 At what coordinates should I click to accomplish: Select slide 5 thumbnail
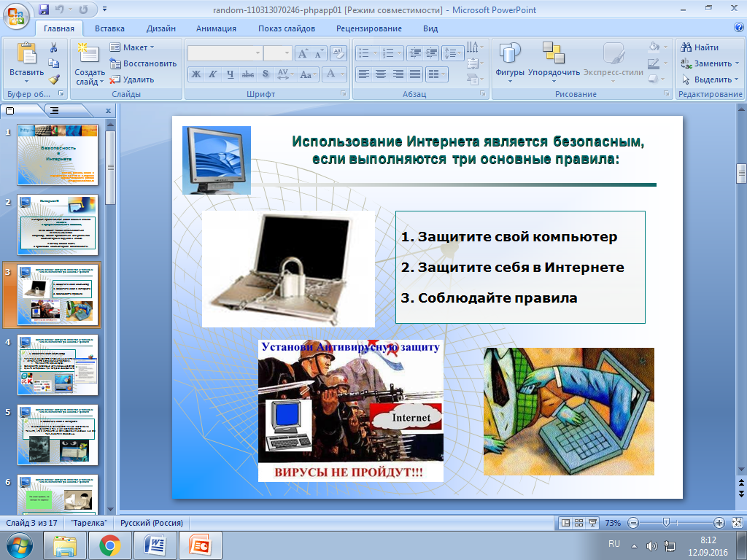pos(58,435)
